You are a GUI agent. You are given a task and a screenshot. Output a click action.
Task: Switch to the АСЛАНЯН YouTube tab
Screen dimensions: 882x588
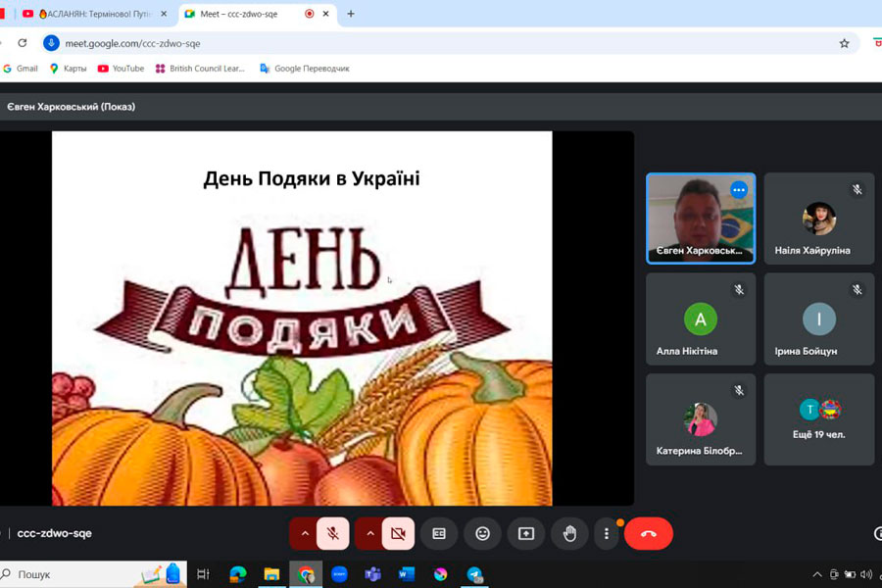(x=93, y=14)
